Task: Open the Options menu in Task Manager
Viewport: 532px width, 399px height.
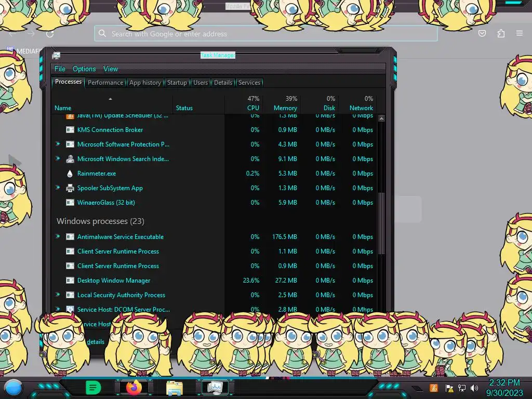Action: [84, 69]
